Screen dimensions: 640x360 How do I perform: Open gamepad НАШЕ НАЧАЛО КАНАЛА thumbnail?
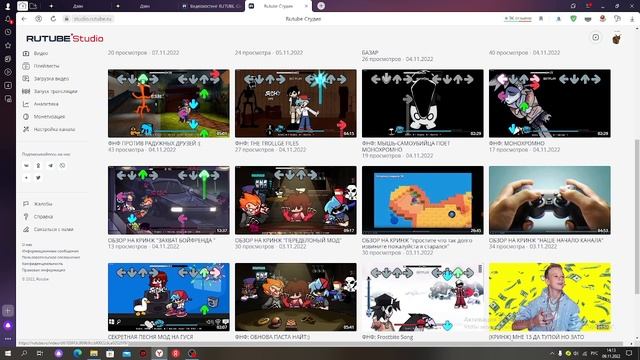pyautogui.click(x=550, y=200)
